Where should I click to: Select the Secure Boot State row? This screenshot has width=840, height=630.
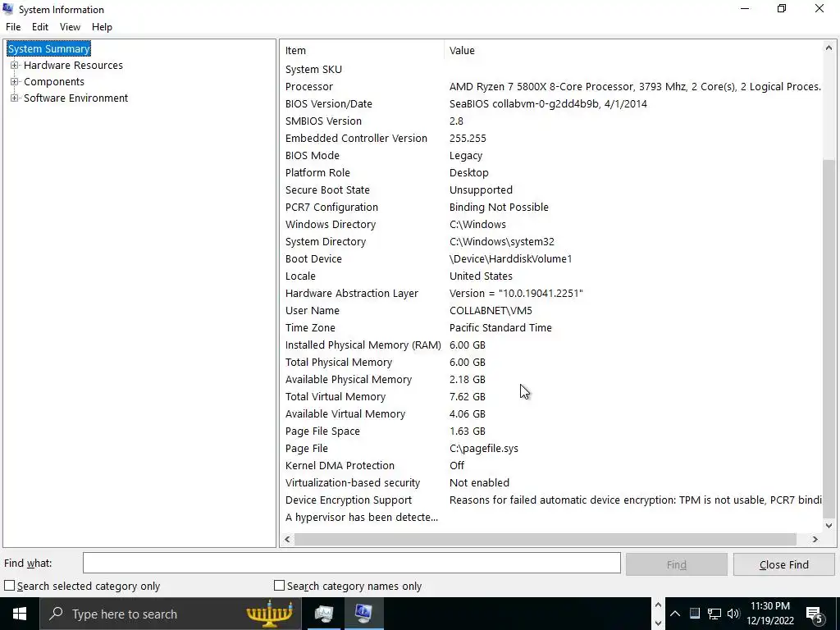pos(551,189)
